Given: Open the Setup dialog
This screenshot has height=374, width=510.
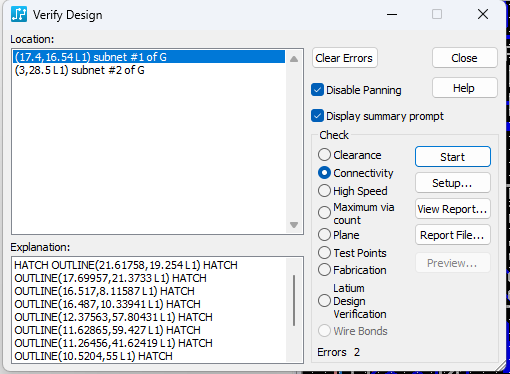Looking at the screenshot, I should tap(453, 183).
